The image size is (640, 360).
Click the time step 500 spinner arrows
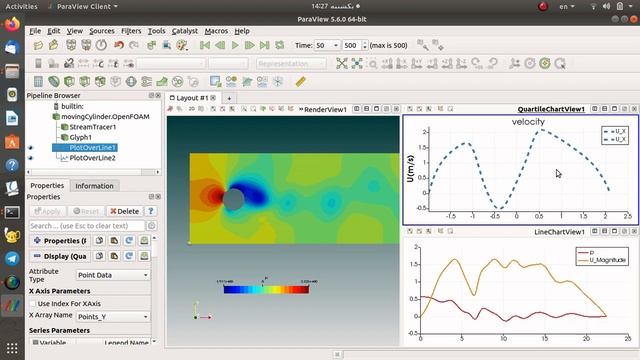(365, 45)
